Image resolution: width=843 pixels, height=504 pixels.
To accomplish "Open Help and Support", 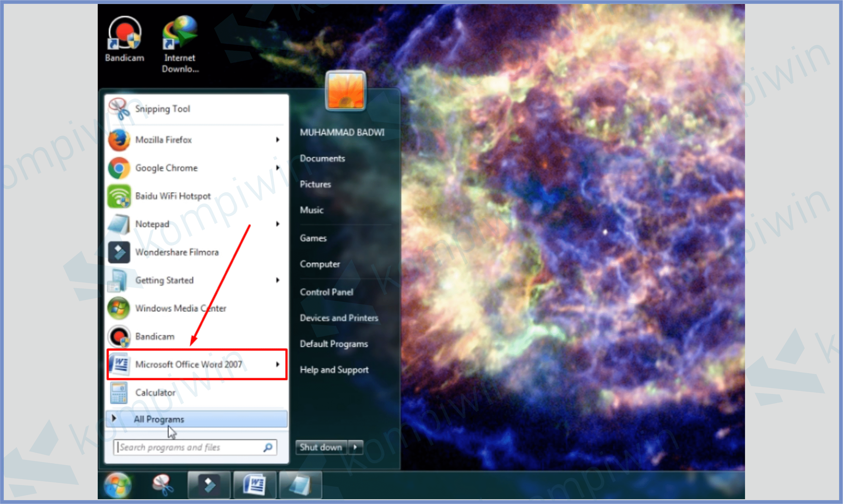I will [x=334, y=370].
